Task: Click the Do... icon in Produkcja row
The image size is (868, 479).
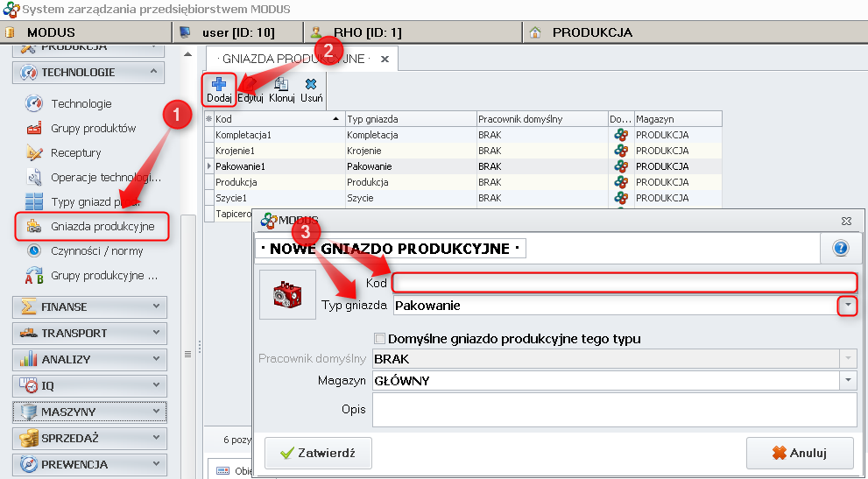Action: click(621, 182)
